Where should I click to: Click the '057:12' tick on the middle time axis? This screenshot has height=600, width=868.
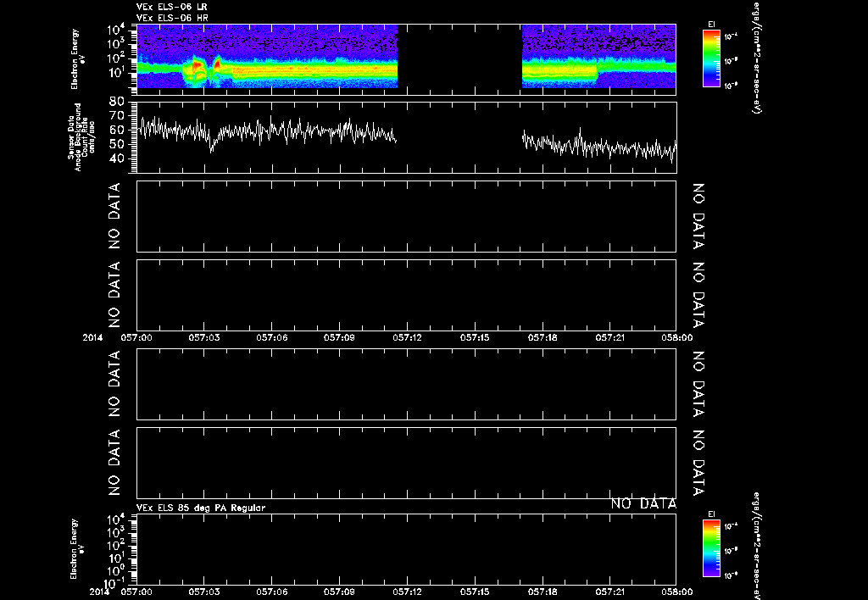coord(408,337)
